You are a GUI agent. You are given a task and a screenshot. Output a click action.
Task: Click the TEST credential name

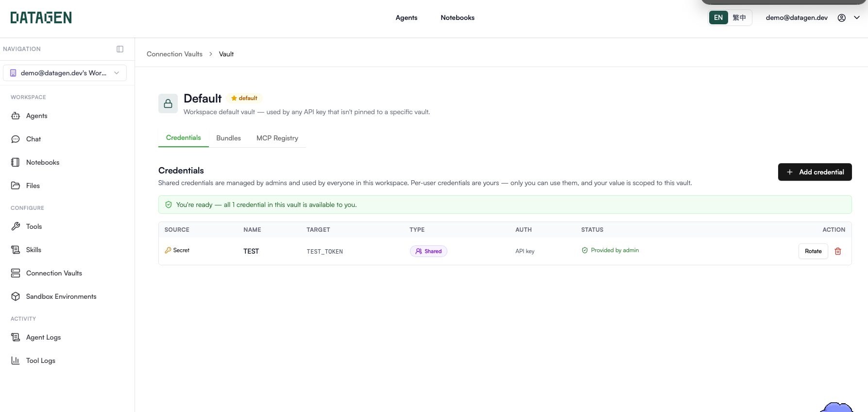tap(251, 251)
